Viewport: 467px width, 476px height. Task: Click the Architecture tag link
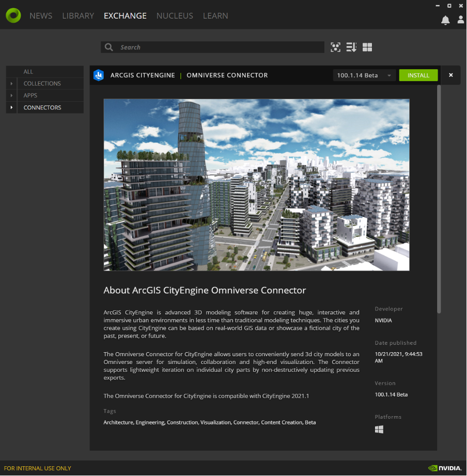[x=118, y=422]
